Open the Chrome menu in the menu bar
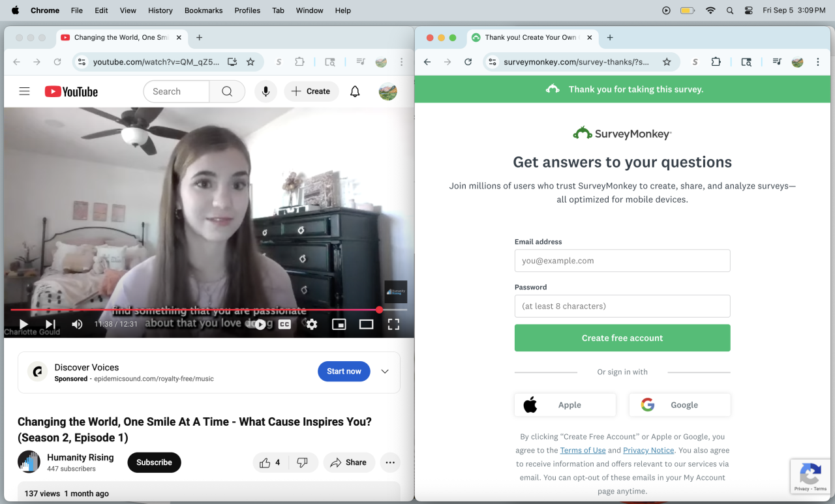 [x=45, y=10]
